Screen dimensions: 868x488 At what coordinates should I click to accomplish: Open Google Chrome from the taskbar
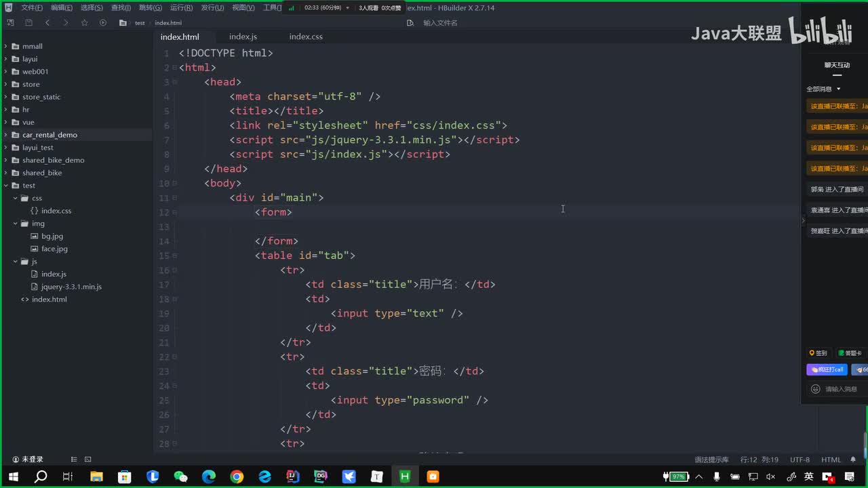[x=237, y=476]
